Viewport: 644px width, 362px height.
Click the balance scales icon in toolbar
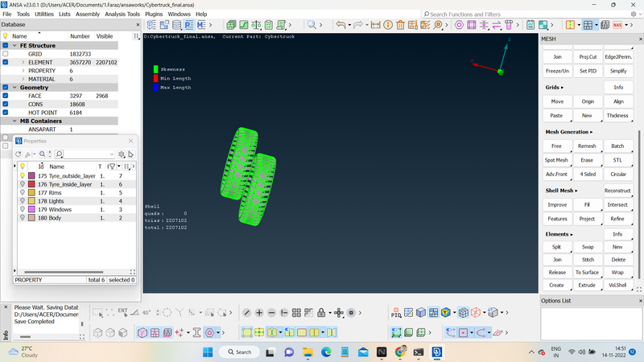pyautogui.click(x=256, y=25)
